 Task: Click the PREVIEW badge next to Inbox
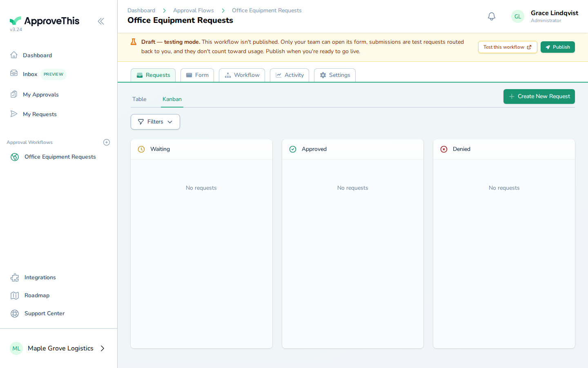(x=53, y=74)
